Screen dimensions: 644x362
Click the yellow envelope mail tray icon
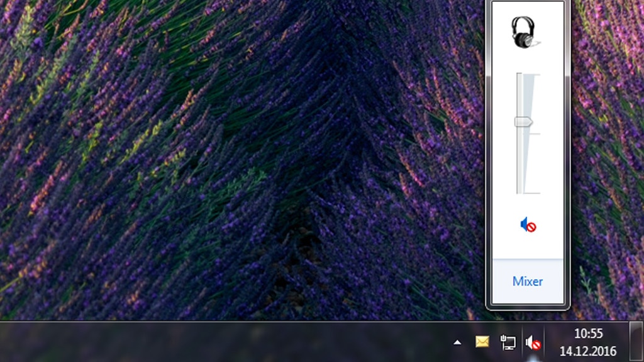(x=482, y=342)
